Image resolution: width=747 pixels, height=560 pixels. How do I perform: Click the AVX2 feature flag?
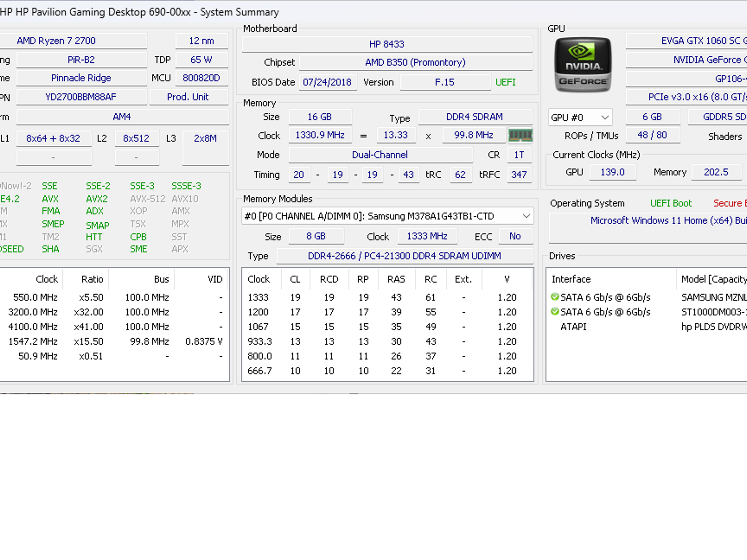click(97, 199)
